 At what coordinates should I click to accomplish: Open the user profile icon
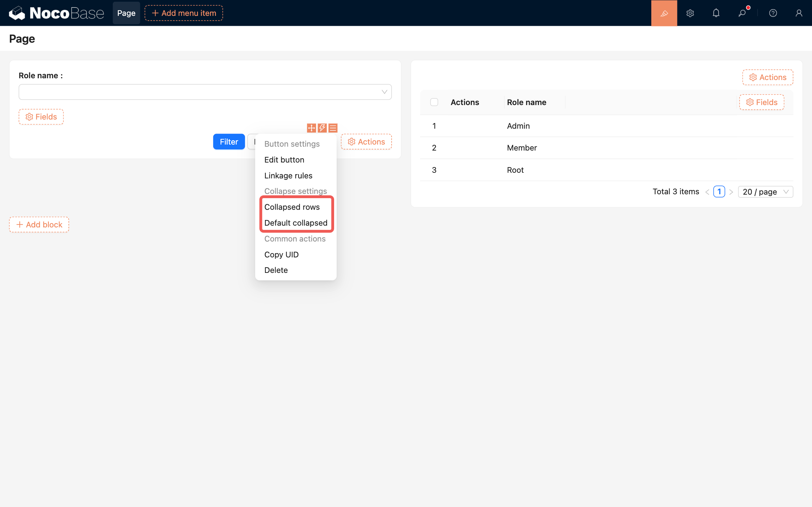click(x=799, y=13)
